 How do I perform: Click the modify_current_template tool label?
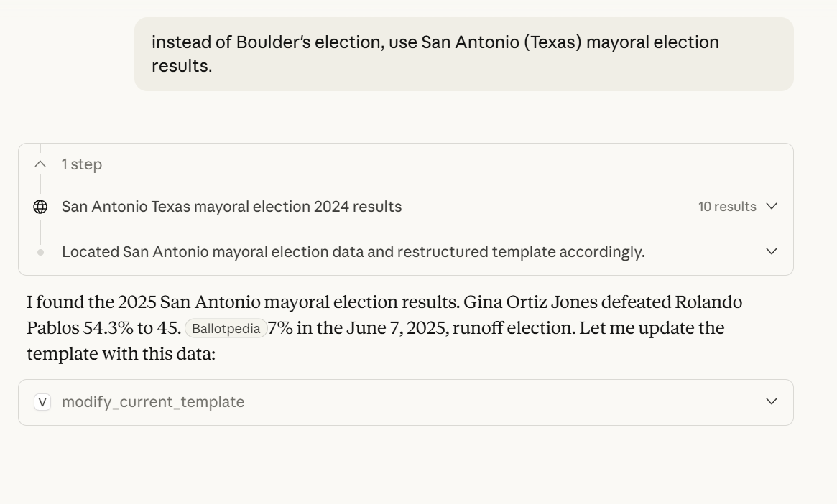pyautogui.click(x=153, y=402)
